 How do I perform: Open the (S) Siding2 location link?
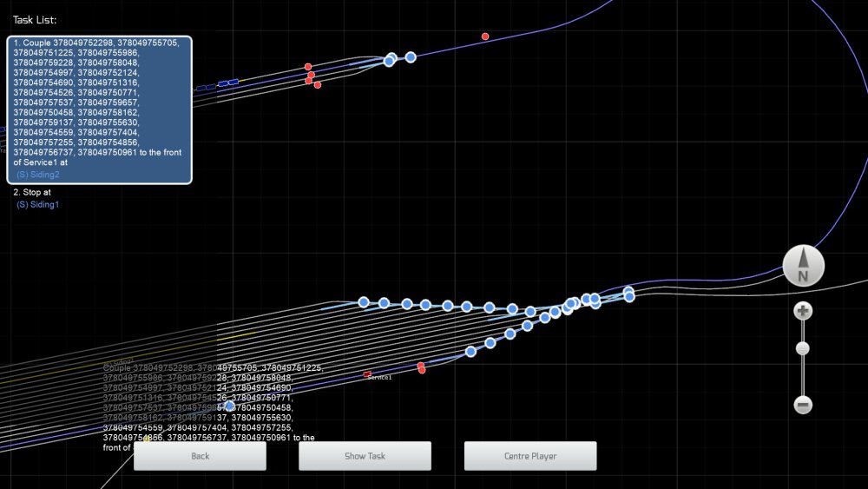tap(38, 175)
